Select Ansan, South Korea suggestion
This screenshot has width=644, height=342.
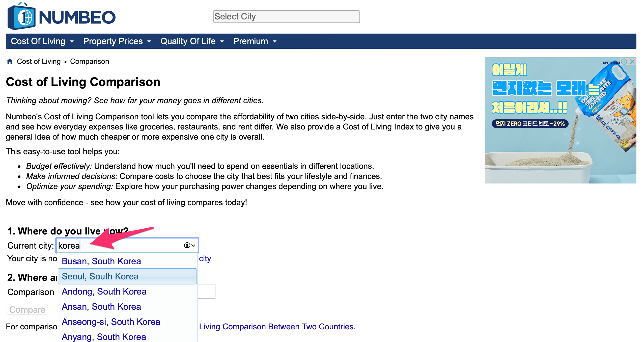101,307
